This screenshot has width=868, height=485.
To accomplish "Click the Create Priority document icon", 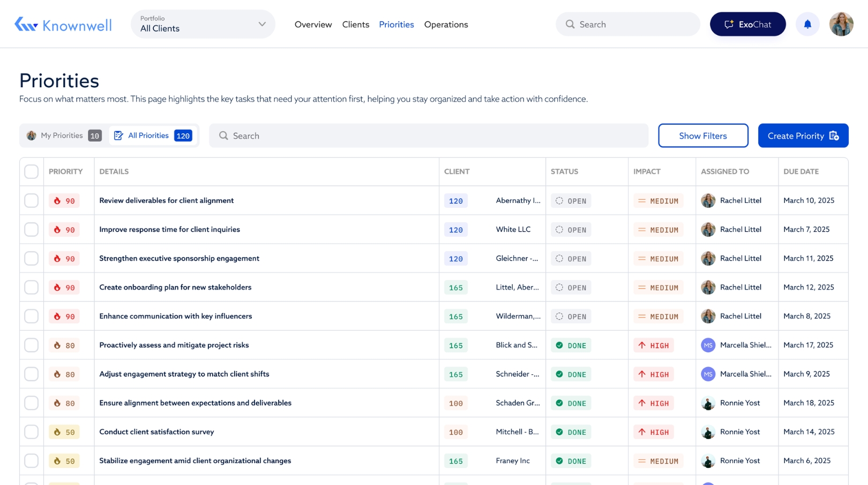I will (x=833, y=136).
